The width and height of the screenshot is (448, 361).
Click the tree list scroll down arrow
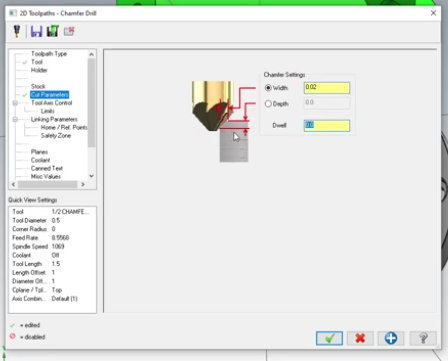91,176
